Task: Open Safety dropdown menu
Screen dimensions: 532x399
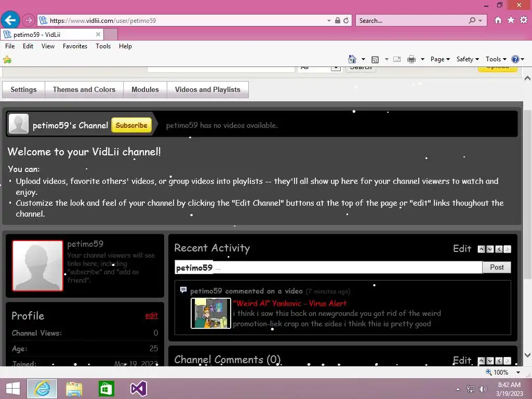Action: click(x=468, y=59)
